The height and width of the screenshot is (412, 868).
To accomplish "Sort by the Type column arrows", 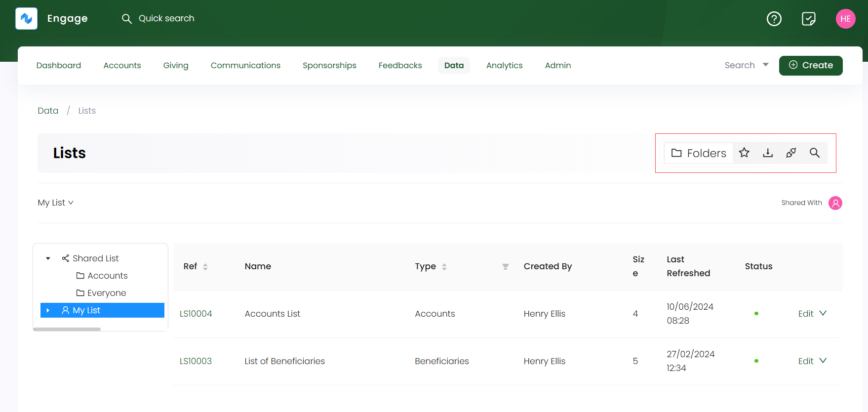I will coord(444,267).
